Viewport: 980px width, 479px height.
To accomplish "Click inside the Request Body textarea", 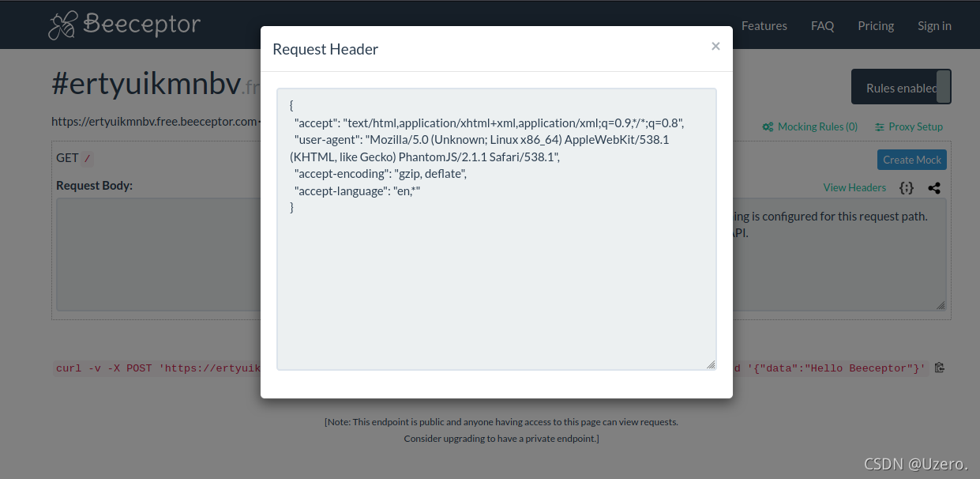I will click(x=158, y=255).
